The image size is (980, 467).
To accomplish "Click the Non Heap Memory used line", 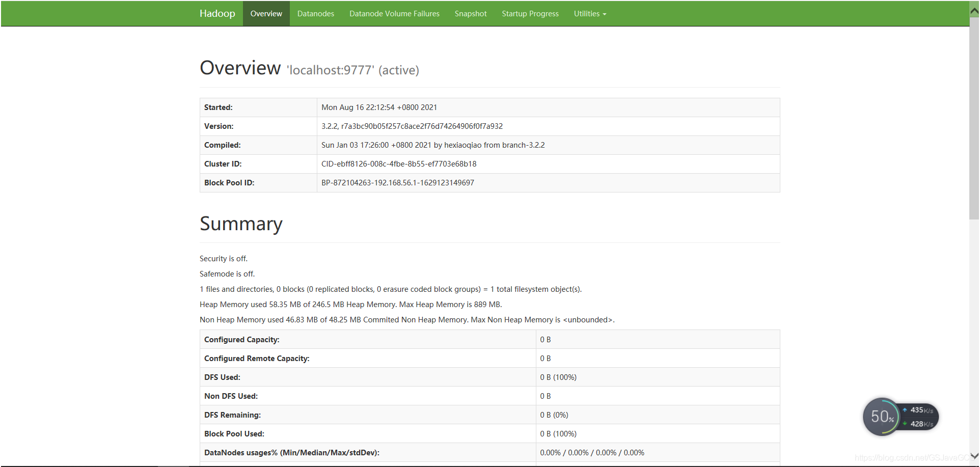I will point(407,320).
